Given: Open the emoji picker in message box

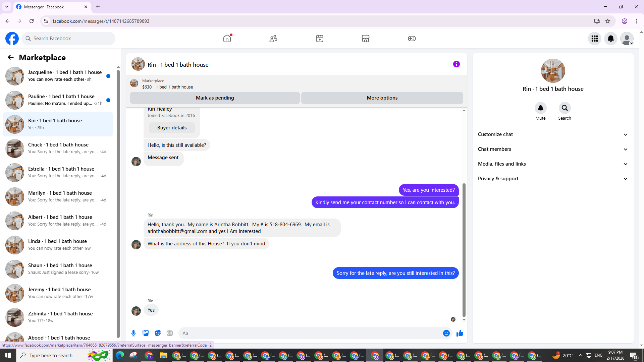Looking at the screenshot, I should pos(446,333).
